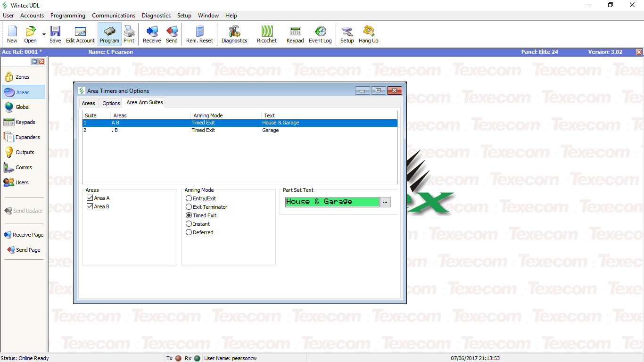Image resolution: width=644 pixels, height=362 pixels.
Task: Choose the Deferred arming mode
Action: tap(189, 233)
